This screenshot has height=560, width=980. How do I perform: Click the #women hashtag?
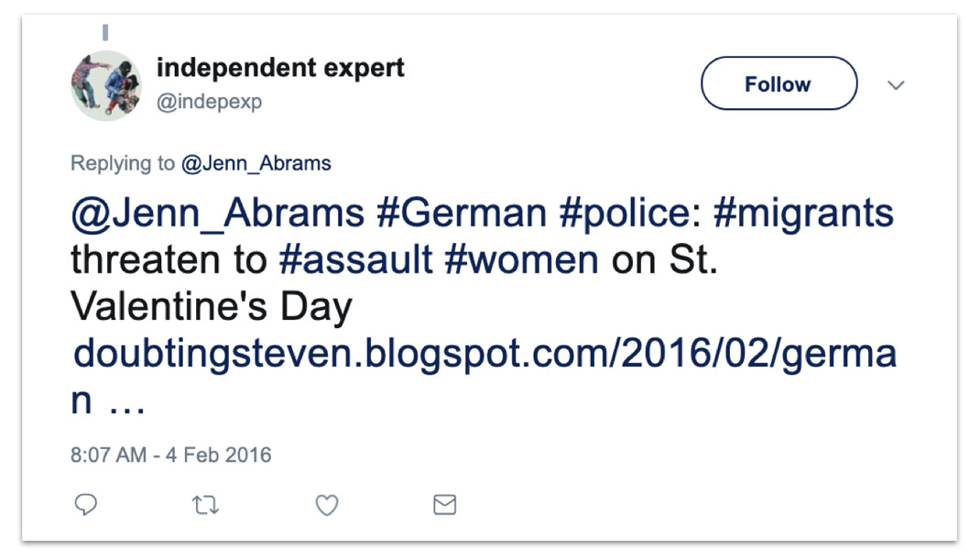click(521, 260)
